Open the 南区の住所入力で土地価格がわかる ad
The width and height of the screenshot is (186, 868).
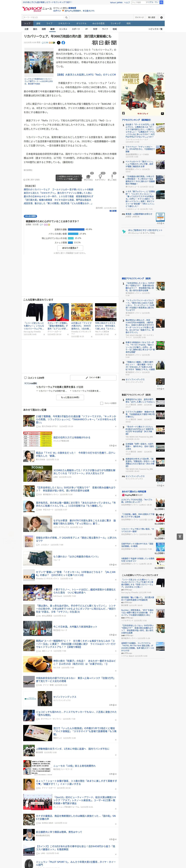tap(72, 437)
